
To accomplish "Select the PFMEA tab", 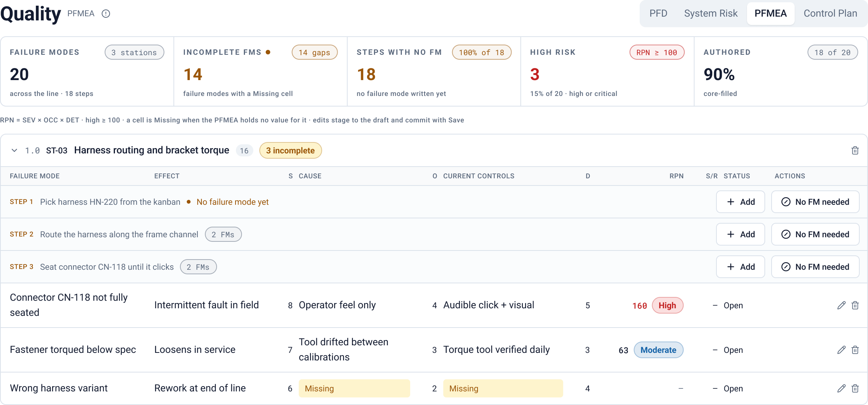I will (x=770, y=13).
